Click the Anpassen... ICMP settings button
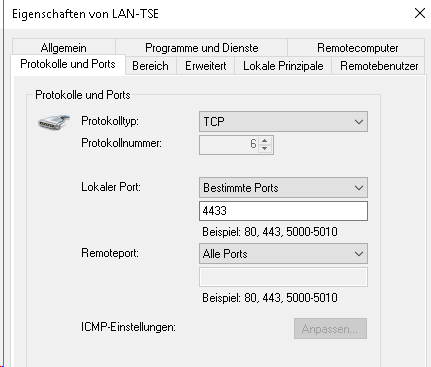The height and width of the screenshot is (367, 431). tap(330, 329)
